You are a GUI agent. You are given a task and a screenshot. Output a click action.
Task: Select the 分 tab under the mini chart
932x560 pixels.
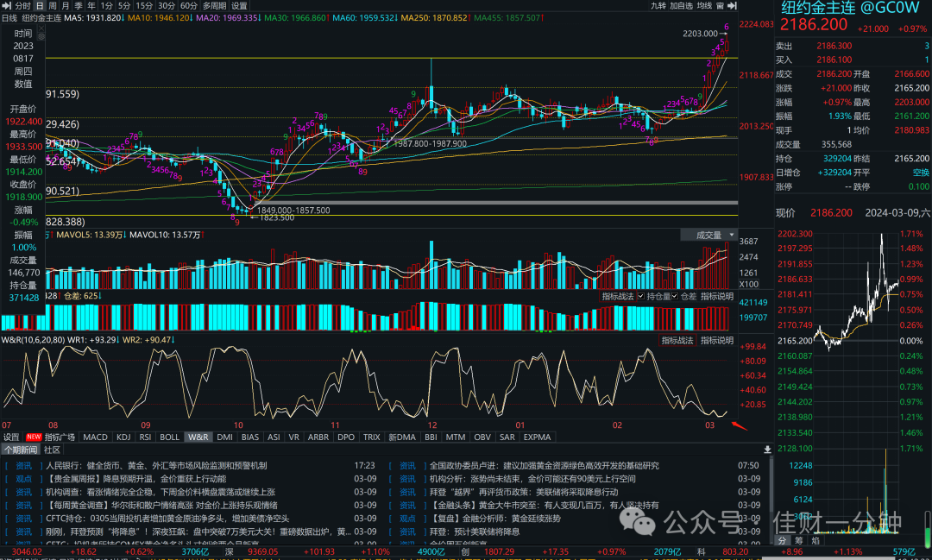pyautogui.click(x=782, y=540)
